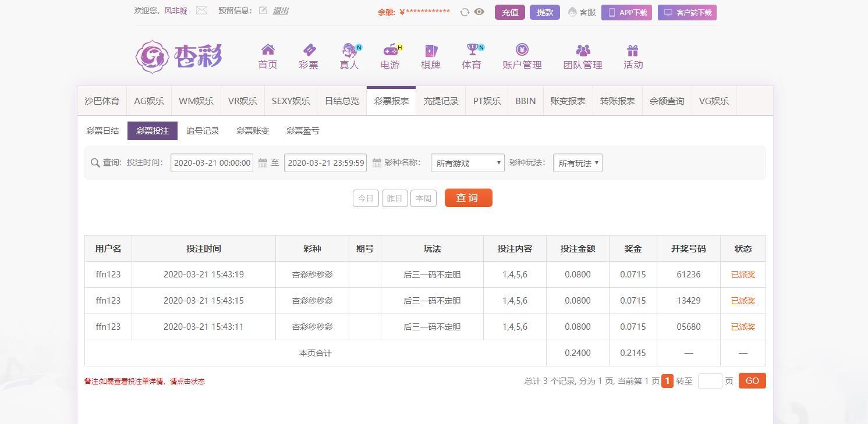Click the 充值 recharge button
Screen dimensions: 868x424
click(x=510, y=12)
